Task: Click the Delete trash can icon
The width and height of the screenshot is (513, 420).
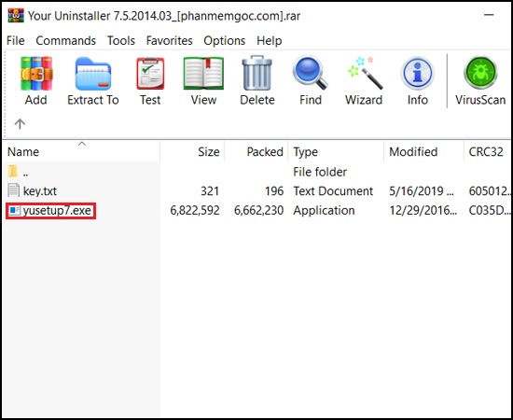Action: pos(256,73)
